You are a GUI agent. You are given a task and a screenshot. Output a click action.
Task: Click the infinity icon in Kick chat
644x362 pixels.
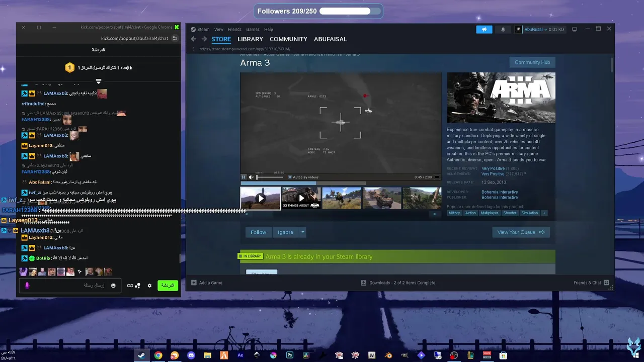130,286
